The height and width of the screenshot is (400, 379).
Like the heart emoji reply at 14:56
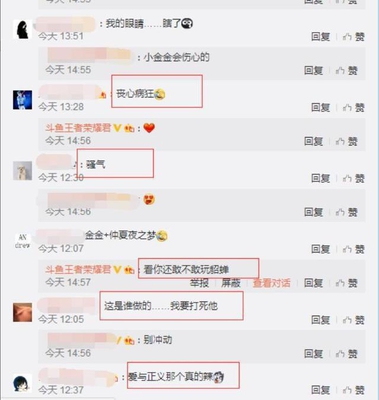point(347,141)
